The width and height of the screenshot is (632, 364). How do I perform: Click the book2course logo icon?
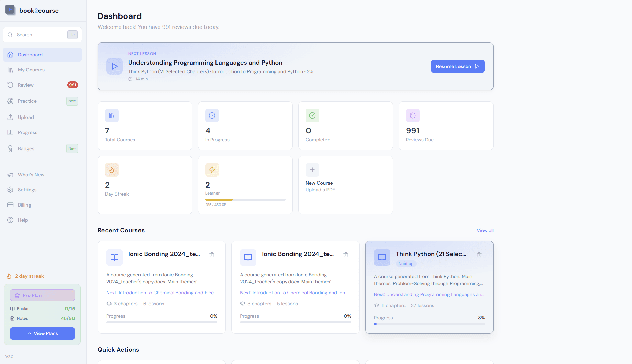(10, 10)
